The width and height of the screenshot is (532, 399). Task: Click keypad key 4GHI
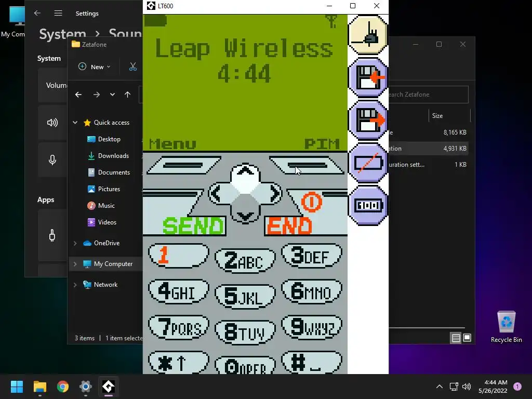[179, 291]
